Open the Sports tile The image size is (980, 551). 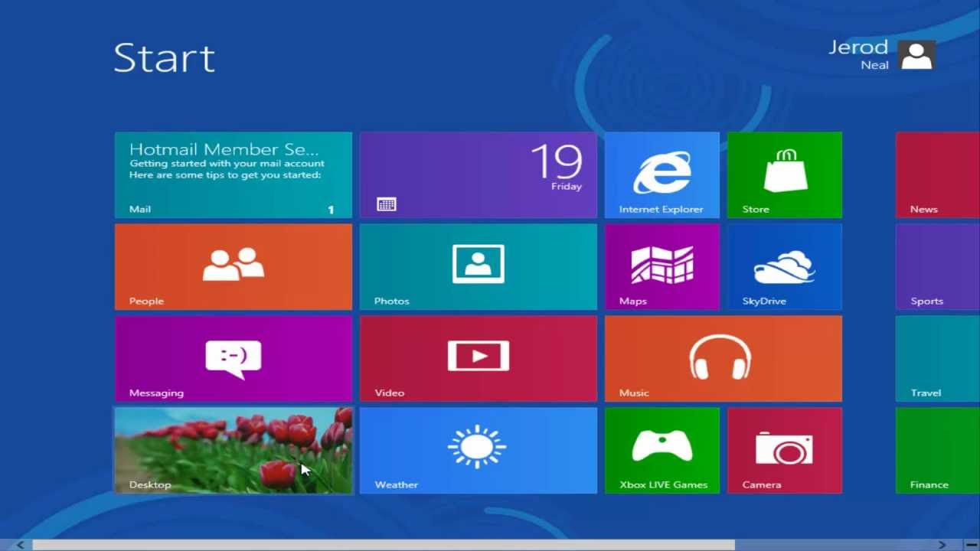tap(938, 267)
